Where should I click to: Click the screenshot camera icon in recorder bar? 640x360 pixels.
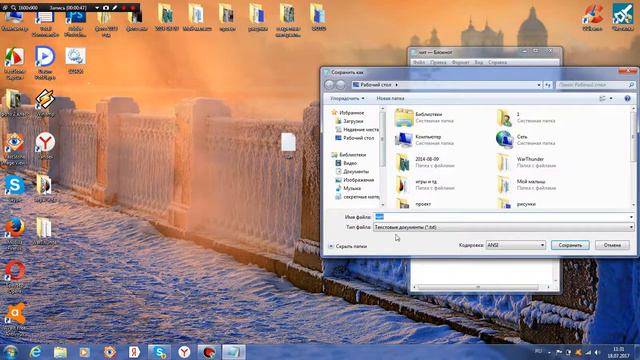[106, 8]
